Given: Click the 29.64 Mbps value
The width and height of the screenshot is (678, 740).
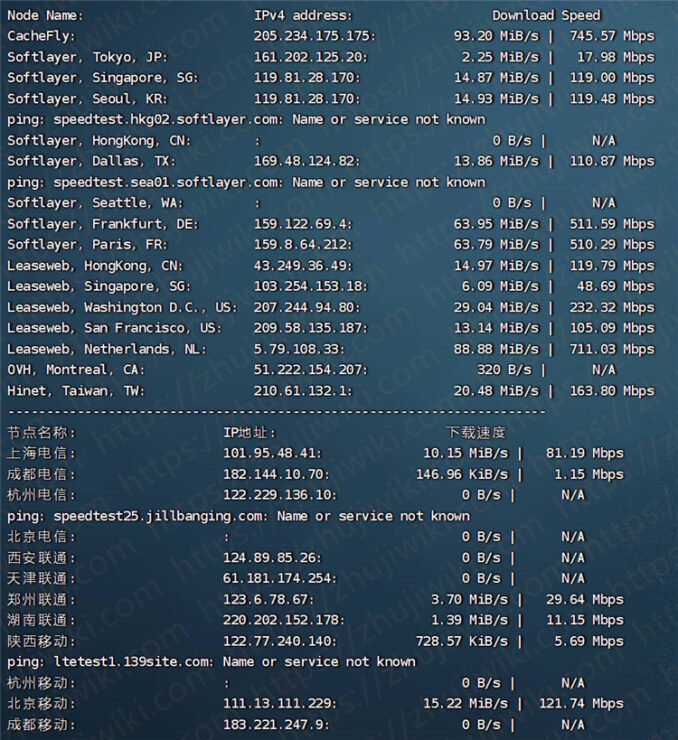Looking at the screenshot, I should (585, 600).
